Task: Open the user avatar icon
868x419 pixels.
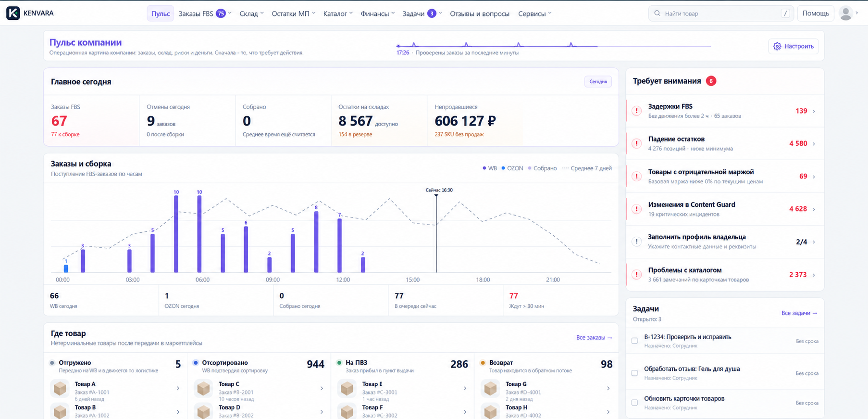Action: click(x=845, y=13)
